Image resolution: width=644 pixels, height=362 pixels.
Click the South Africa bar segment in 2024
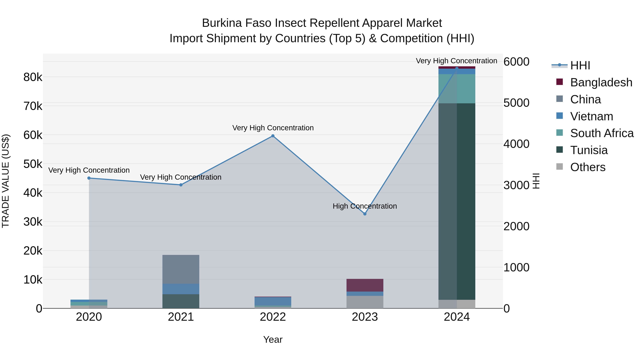[457, 89]
